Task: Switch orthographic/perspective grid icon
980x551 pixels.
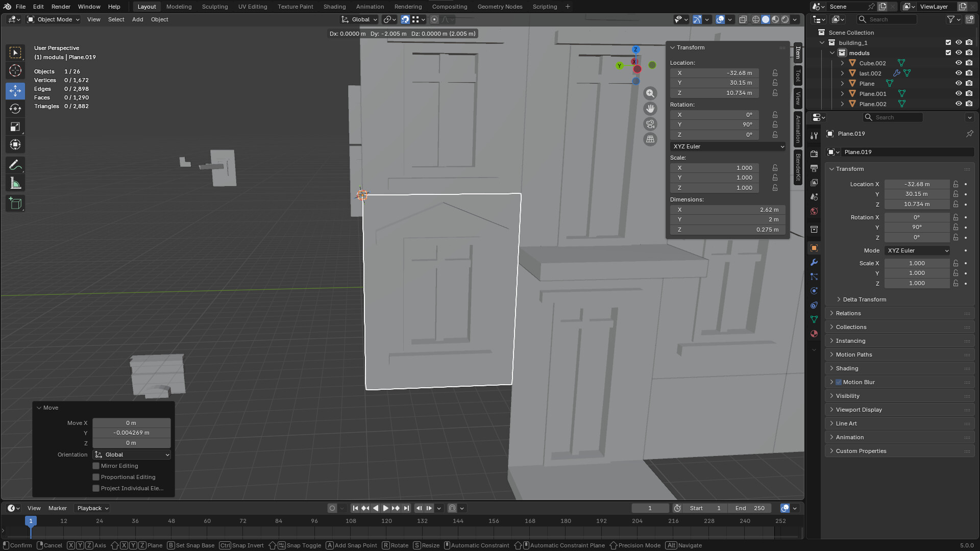Action: 650,139
